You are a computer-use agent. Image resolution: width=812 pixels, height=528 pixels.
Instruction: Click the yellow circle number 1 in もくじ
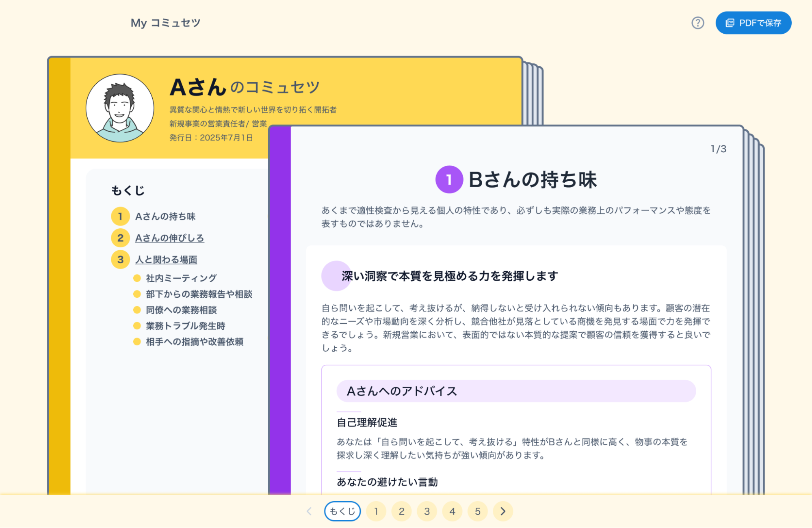(120, 216)
